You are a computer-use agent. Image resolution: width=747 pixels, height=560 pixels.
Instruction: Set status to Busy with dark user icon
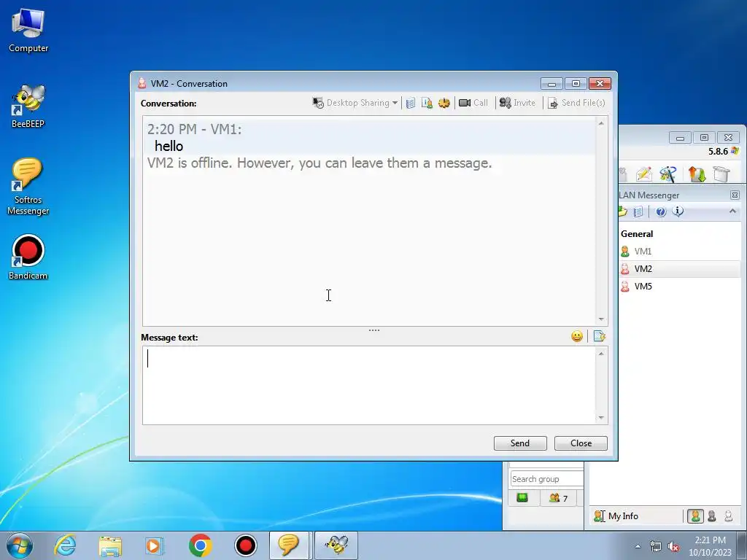pos(712,516)
